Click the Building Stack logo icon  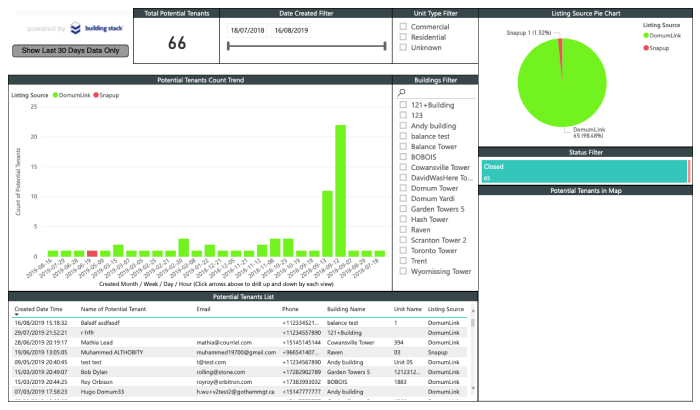pyautogui.click(x=75, y=29)
